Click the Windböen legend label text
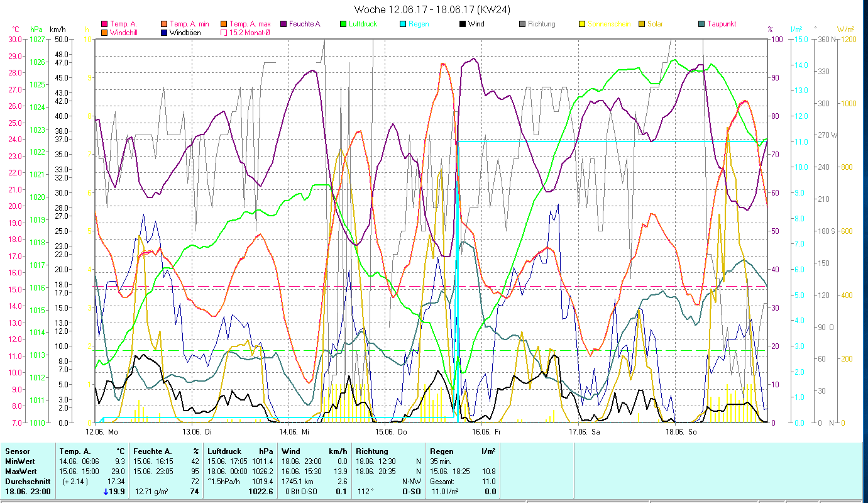This screenshot has width=868, height=503. coord(185,33)
